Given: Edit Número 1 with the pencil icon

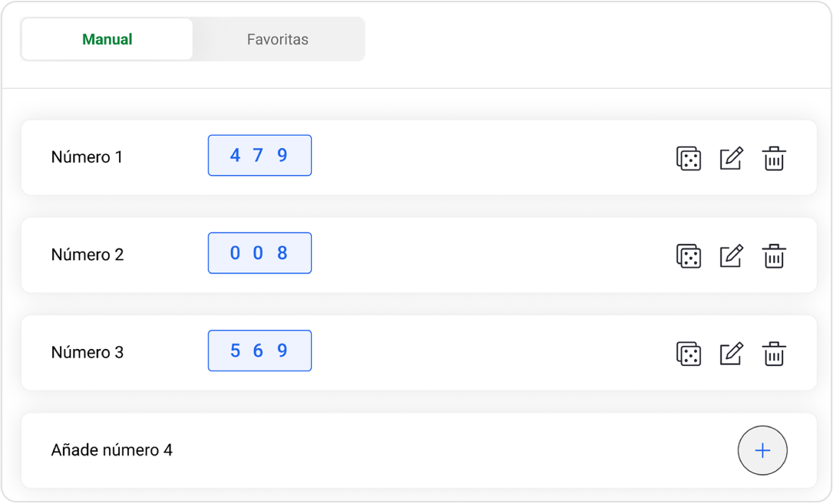Looking at the screenshot, I should pyautogui.click(x=731, y=159).
